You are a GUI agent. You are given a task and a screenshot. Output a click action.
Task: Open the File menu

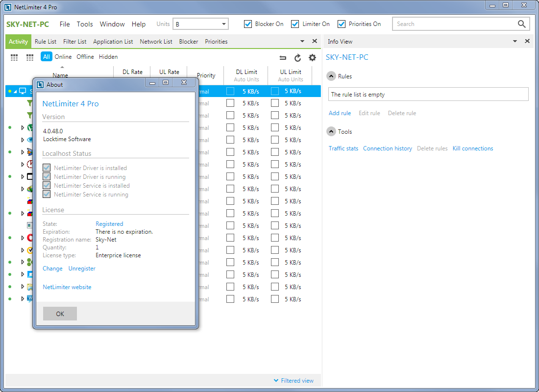(65, 24)
